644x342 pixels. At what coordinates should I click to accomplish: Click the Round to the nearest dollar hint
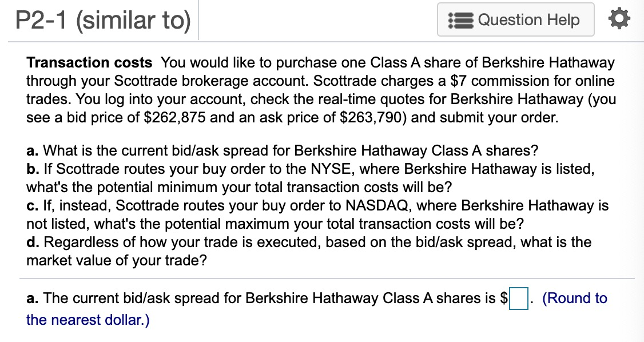[317, 309]
